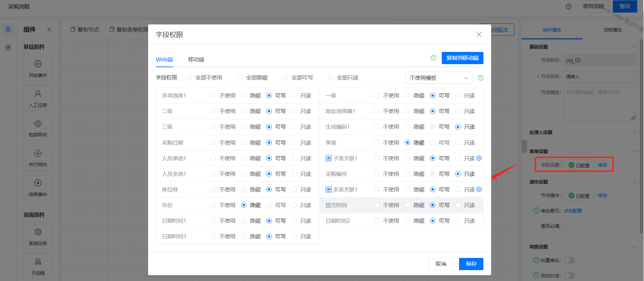Toggle the 批量审批 switch
Image resolution: width=644 pixels, height=281 pixels.
(x=569, y=260)
